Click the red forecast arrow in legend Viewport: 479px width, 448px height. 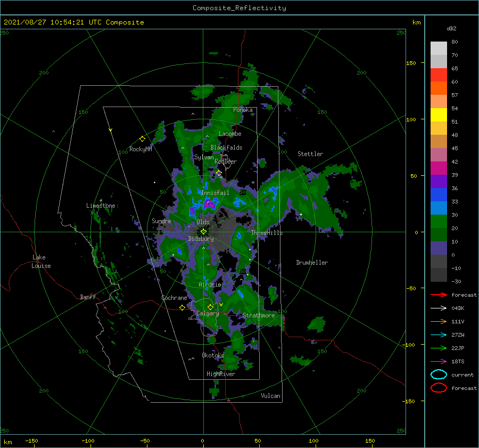click(x=439, y=295)
